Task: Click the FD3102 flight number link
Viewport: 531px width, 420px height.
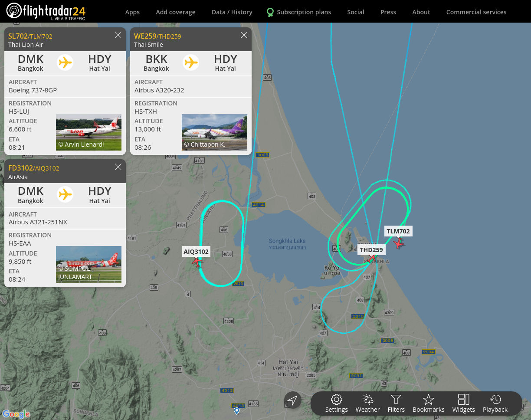Action: (20, 168)
